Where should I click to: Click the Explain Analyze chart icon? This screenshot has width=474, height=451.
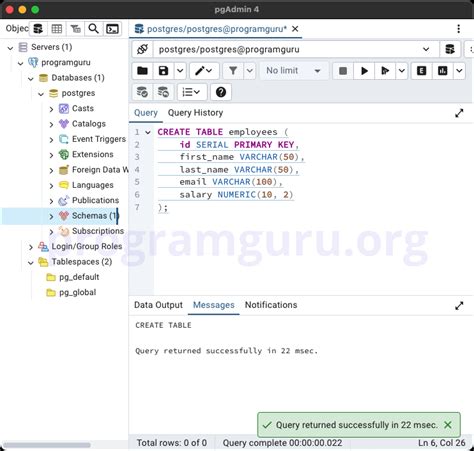click(442, 71)
